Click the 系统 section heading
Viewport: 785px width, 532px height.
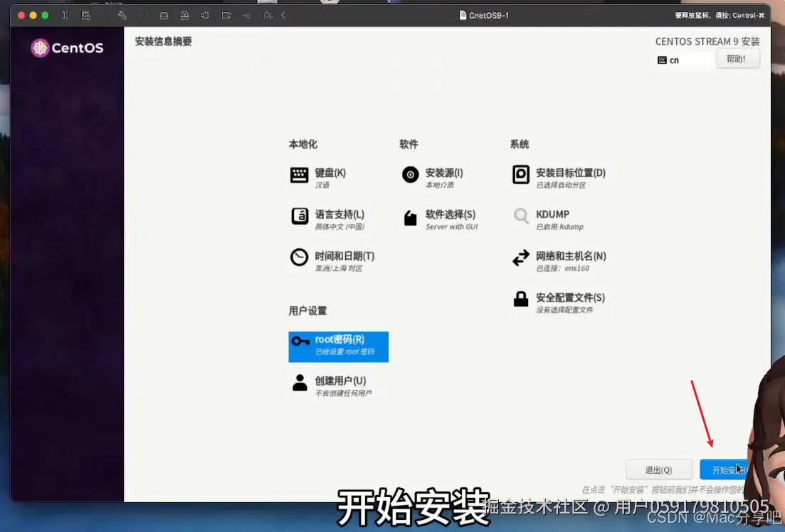point(519,144)
